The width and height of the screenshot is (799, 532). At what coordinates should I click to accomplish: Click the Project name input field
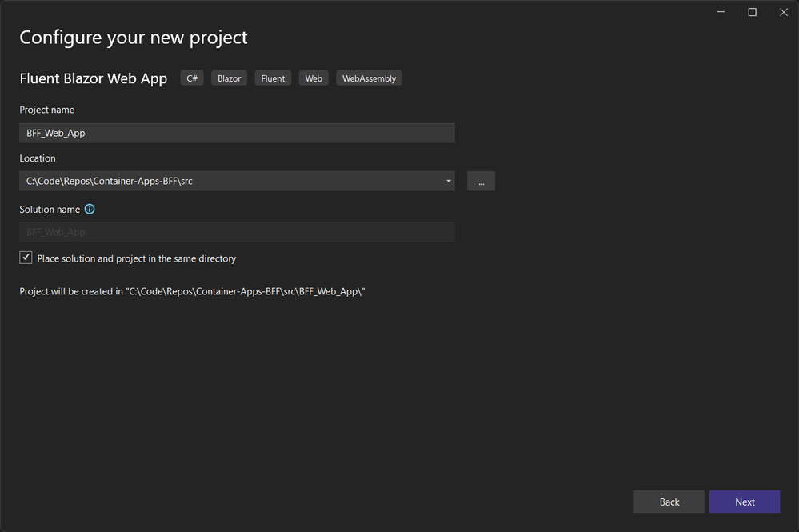tap(237, 133)
